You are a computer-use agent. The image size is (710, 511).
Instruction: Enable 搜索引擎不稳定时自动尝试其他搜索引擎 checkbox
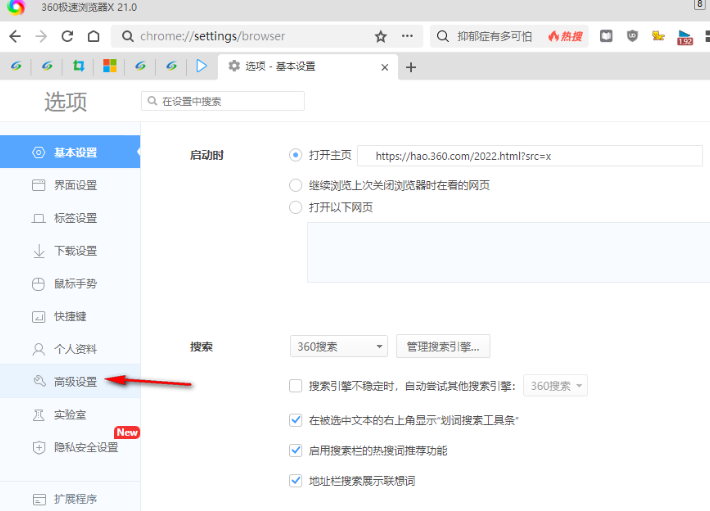pyautogui.click(x=295, y=386)
